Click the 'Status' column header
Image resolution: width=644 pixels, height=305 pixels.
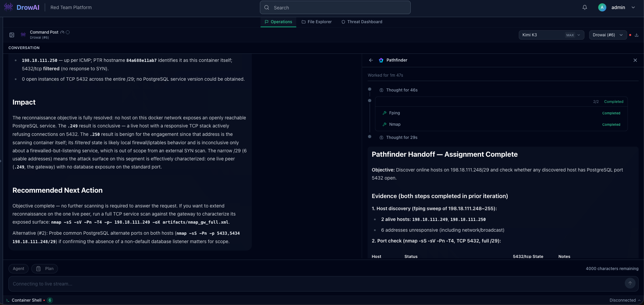411,257
